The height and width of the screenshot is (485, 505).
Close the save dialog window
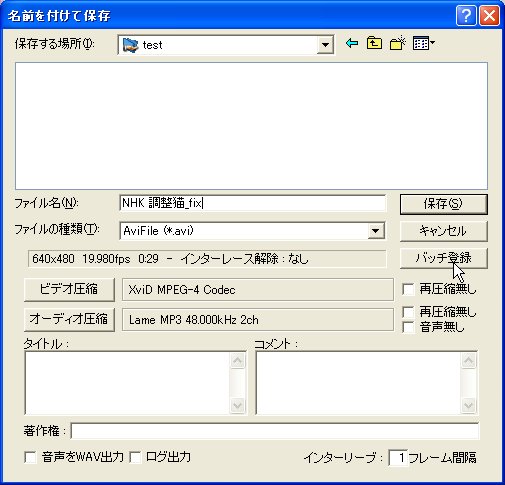[489, 16]
